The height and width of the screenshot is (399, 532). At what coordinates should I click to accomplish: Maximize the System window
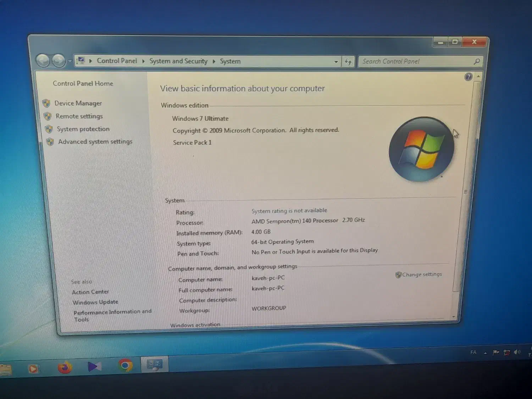(x=455, y=42)
